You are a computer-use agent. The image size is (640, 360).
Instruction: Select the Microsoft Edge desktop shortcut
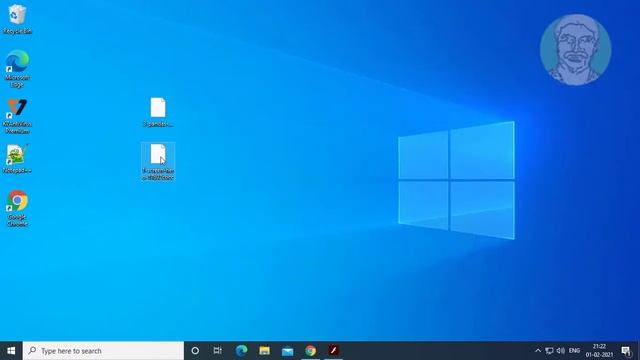[17, 68]
